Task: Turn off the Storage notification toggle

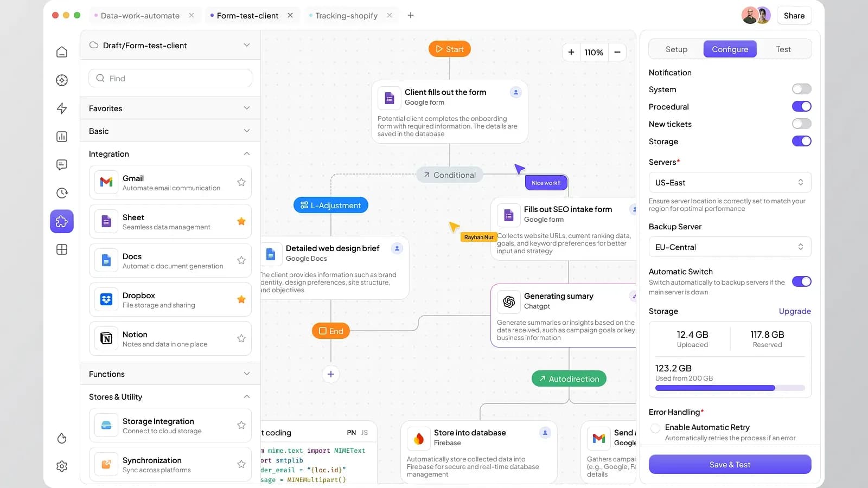Action: click(x=802, y=141)
